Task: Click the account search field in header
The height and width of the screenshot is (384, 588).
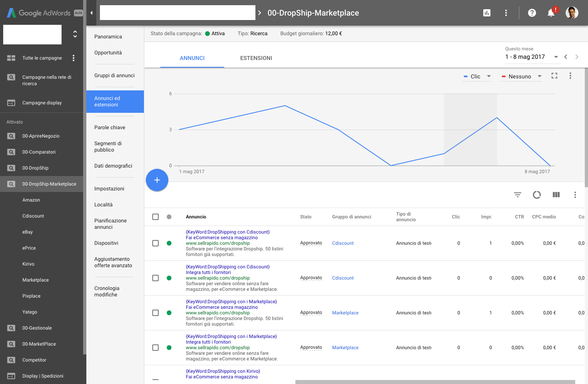Action: [177, 13]
